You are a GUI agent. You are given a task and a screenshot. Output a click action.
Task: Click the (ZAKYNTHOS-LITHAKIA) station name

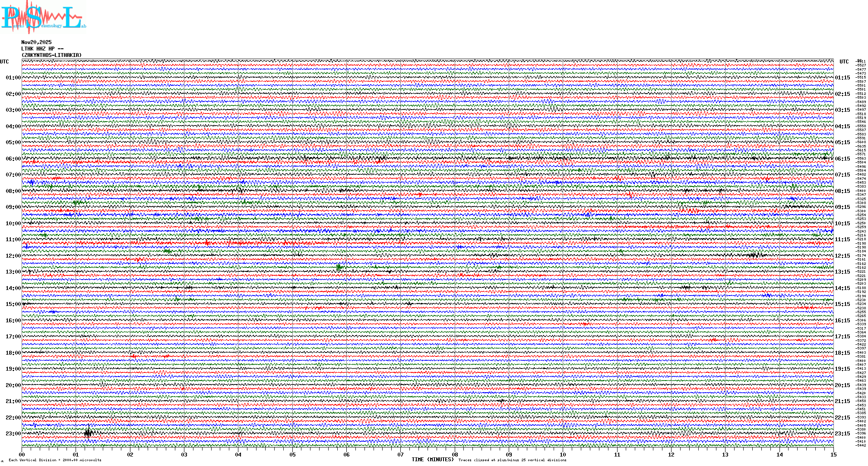pos(51,55)
